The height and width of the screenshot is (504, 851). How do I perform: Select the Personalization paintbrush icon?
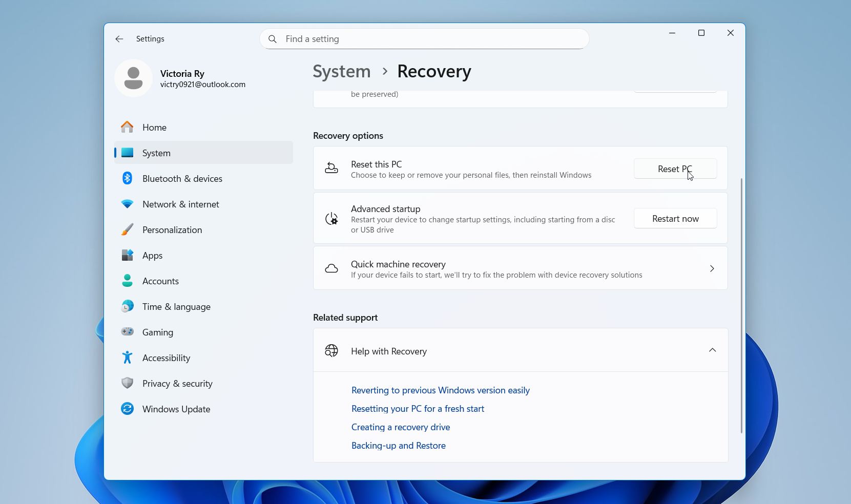tap(127, 229)
